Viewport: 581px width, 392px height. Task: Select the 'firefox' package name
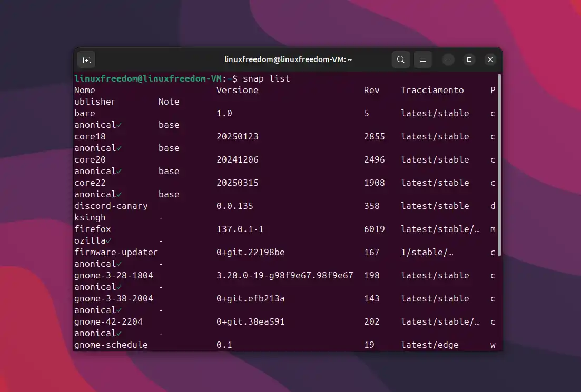coord(92,229)
